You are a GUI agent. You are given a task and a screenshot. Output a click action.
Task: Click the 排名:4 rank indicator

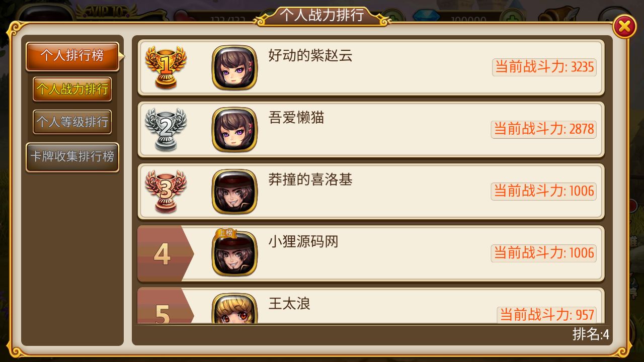pyautogui.click(x=591, y=334)
